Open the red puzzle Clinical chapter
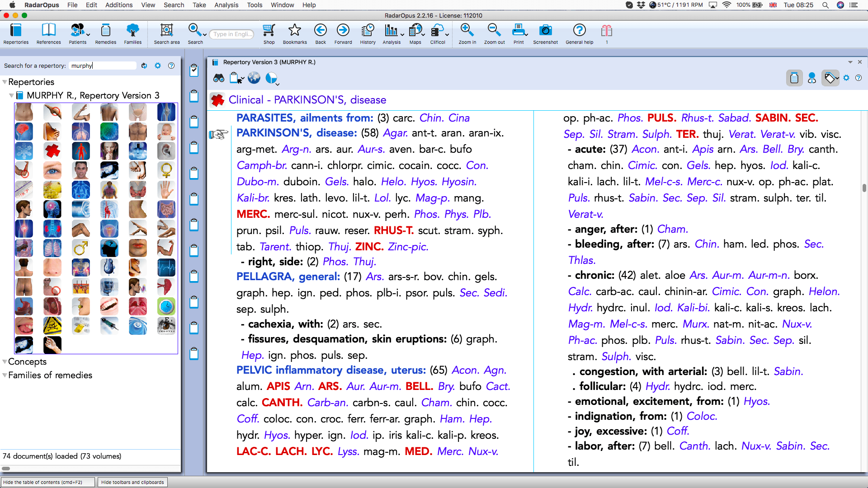The height and width of the screenshot is (488, 868). pos(52,150)
